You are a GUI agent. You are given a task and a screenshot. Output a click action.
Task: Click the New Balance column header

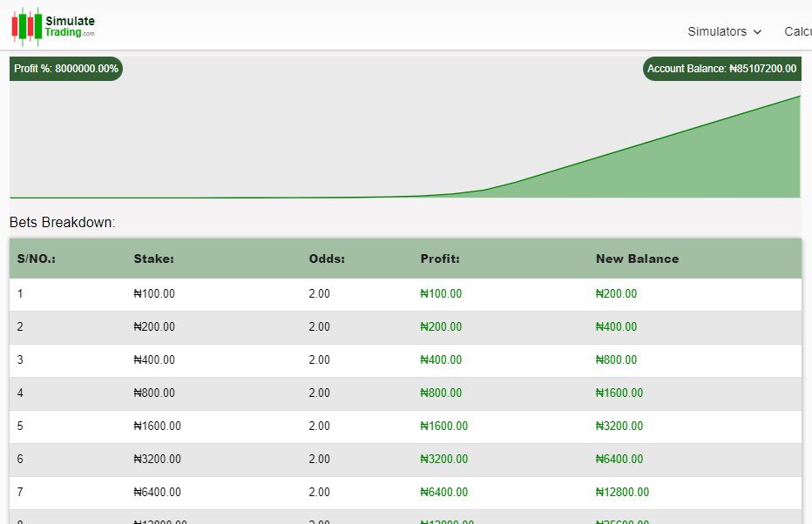tap(637, 259)
